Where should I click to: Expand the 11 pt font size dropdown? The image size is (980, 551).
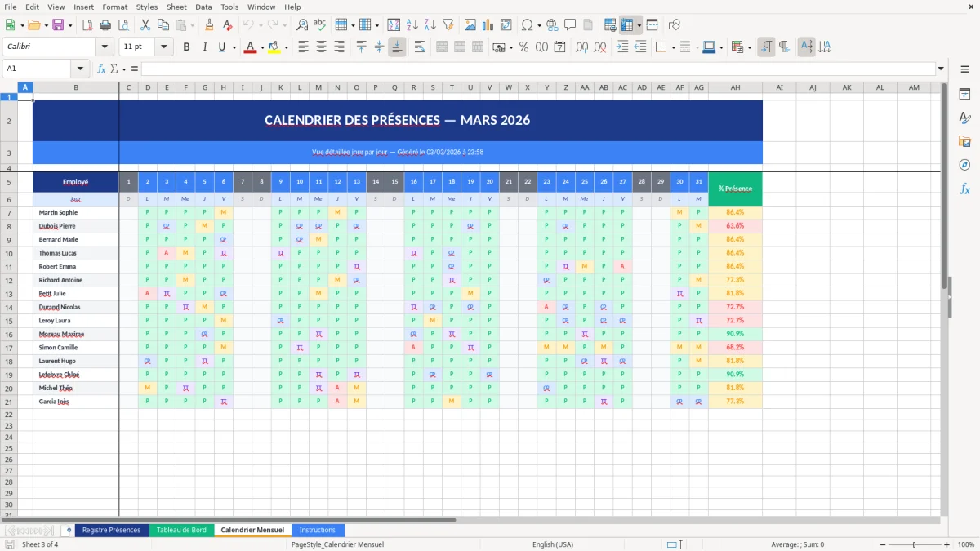[164, 47]
